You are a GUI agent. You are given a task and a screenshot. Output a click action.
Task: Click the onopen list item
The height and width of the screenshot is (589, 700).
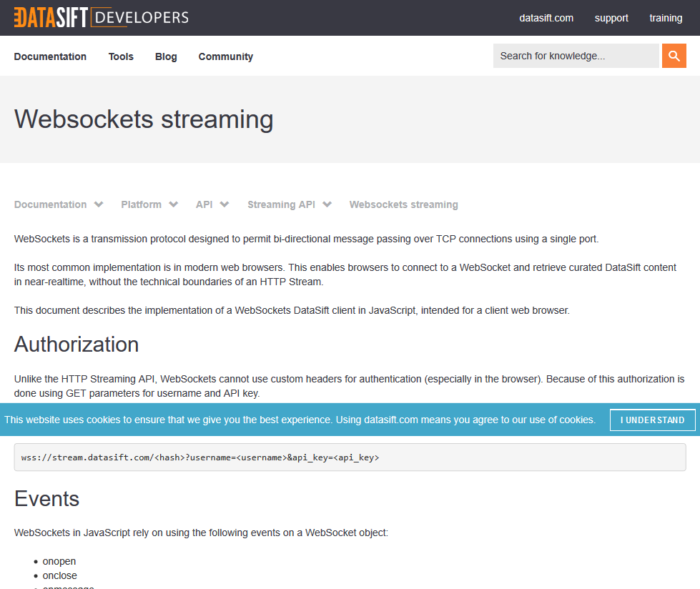point(59,561)
